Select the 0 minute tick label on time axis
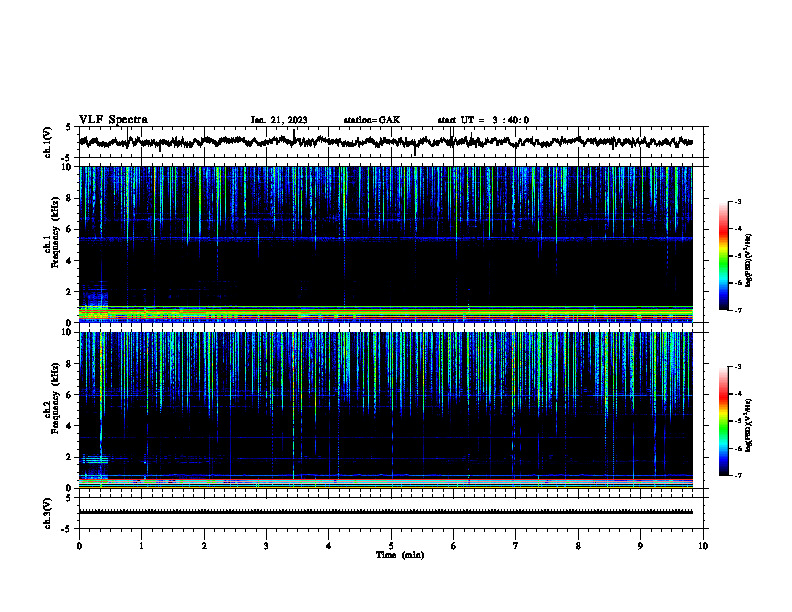 coord(79,546)
